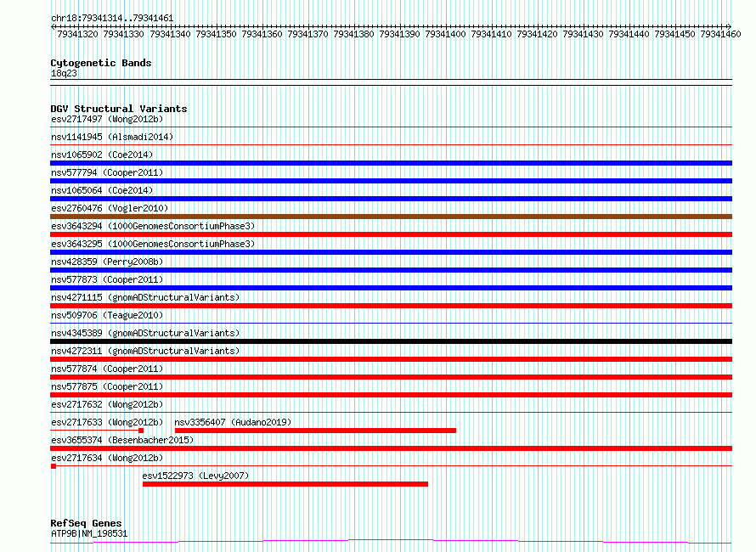Click the red bar under esv1522973
756x552 pixels.
[x=285, y=485]
